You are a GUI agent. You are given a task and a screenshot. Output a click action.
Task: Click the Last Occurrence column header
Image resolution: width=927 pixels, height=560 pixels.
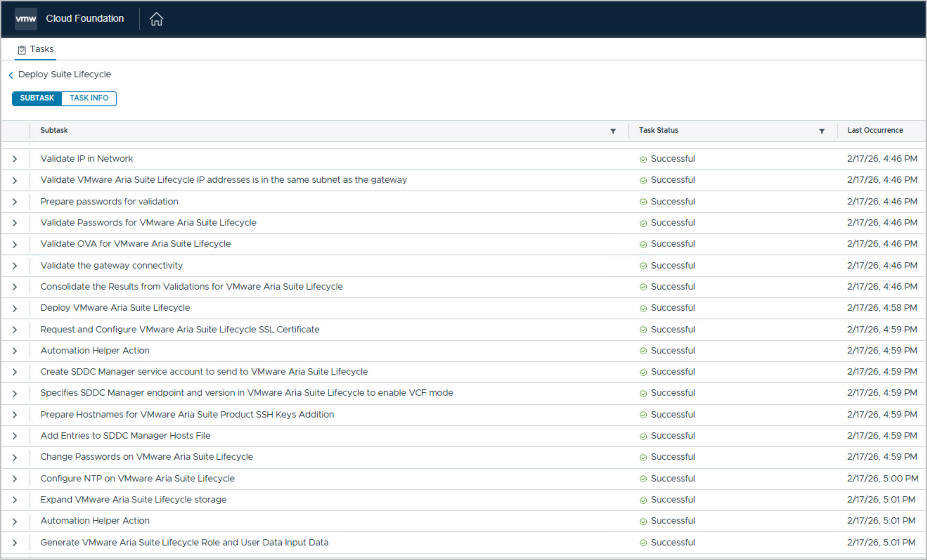click(x=875, y=130)
